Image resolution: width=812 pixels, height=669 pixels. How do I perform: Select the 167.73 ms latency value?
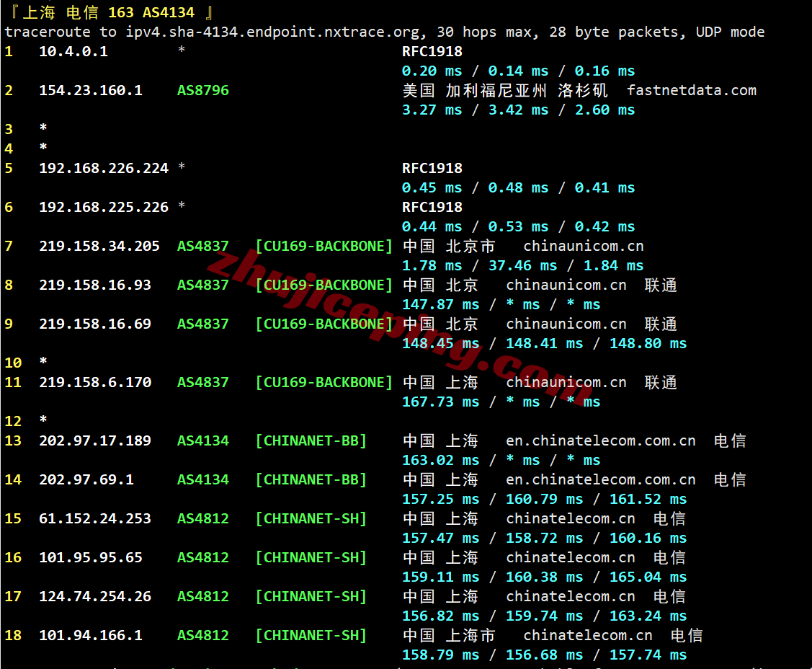pos(441,402)
